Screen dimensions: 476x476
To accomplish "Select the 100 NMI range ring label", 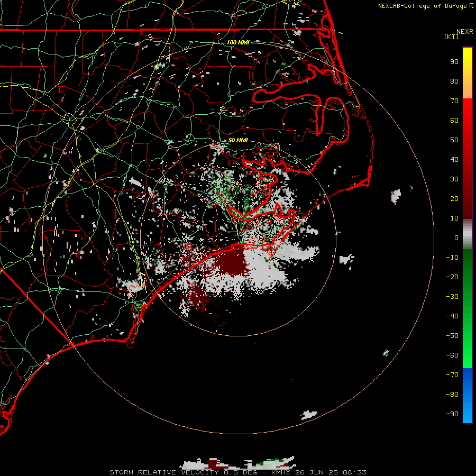I will tap(238, 42).
